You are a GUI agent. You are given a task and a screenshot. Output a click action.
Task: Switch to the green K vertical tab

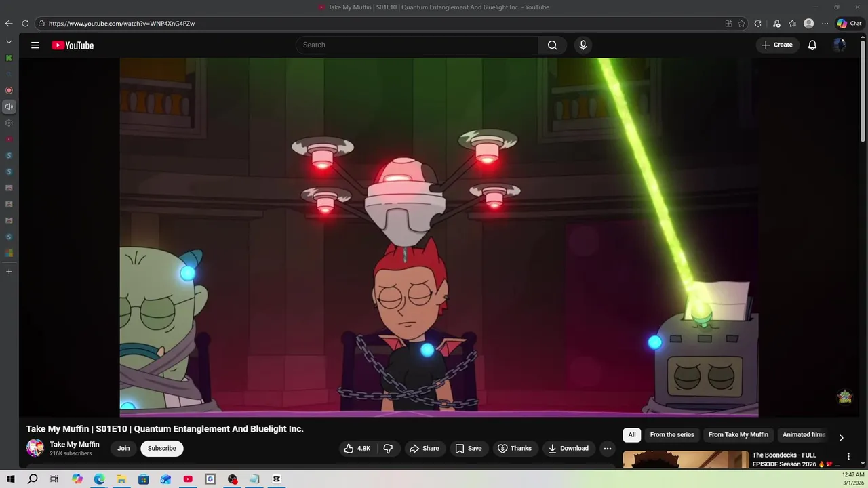pyautogui.click(x=9, y=58)
